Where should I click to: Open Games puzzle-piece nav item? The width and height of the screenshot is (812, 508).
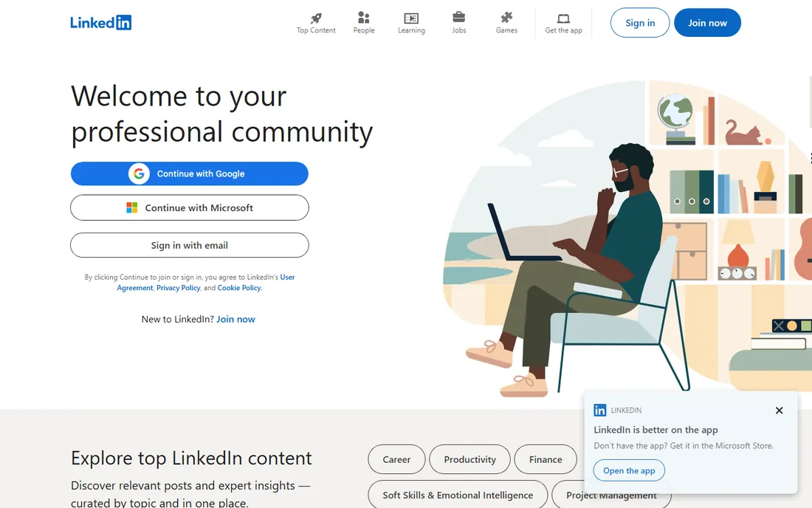pos(506,24)
